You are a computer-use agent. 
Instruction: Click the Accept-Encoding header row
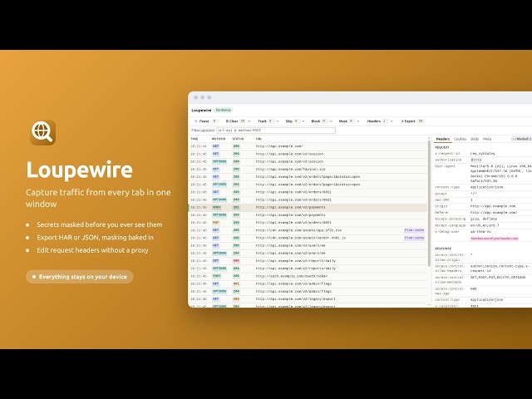(484, 219)
